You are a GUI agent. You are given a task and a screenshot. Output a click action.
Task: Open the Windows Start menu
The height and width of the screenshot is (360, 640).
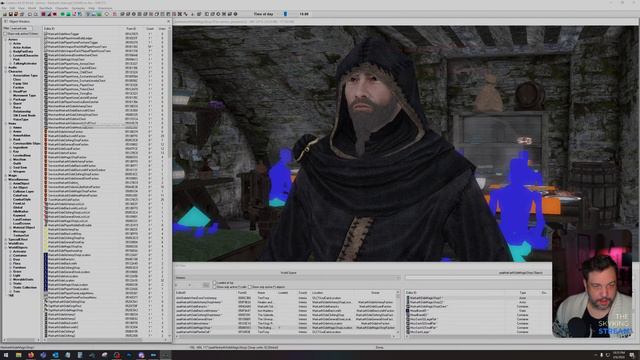[x=6, y=355]
